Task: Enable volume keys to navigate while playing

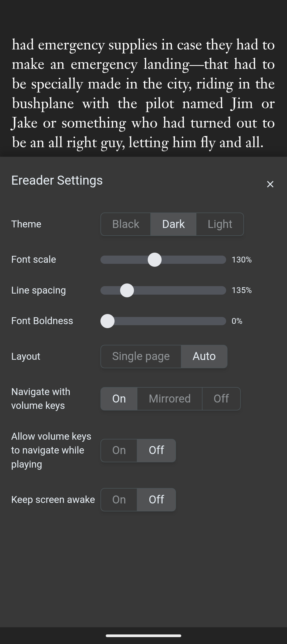Action: (x=119, y=451)
